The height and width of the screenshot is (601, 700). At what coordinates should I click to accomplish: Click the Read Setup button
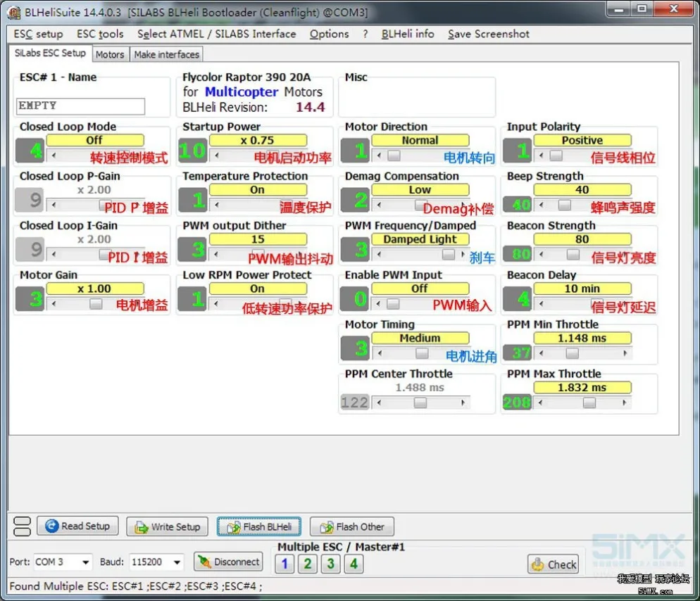pos(77,526)
